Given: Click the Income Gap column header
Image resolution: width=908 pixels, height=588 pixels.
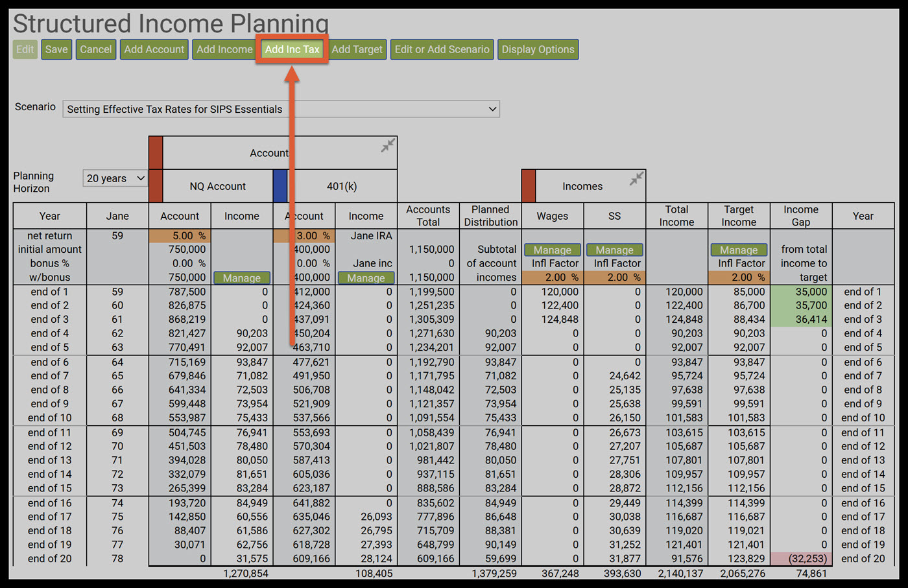Looking at the screenshot, I should 801,216.
